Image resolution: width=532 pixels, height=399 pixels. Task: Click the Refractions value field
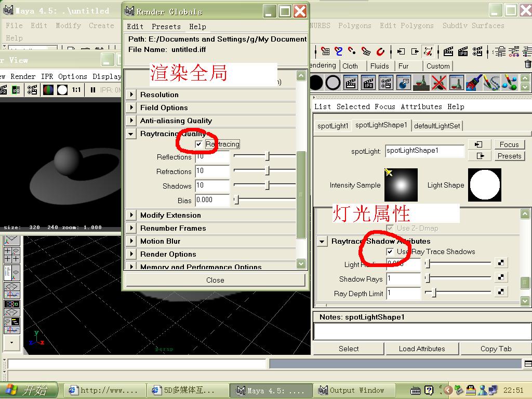tap(212, 171)
